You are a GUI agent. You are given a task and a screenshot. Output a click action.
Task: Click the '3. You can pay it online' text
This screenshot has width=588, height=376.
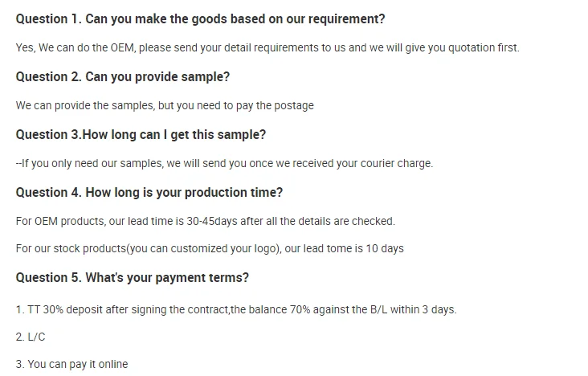(71, 365)
